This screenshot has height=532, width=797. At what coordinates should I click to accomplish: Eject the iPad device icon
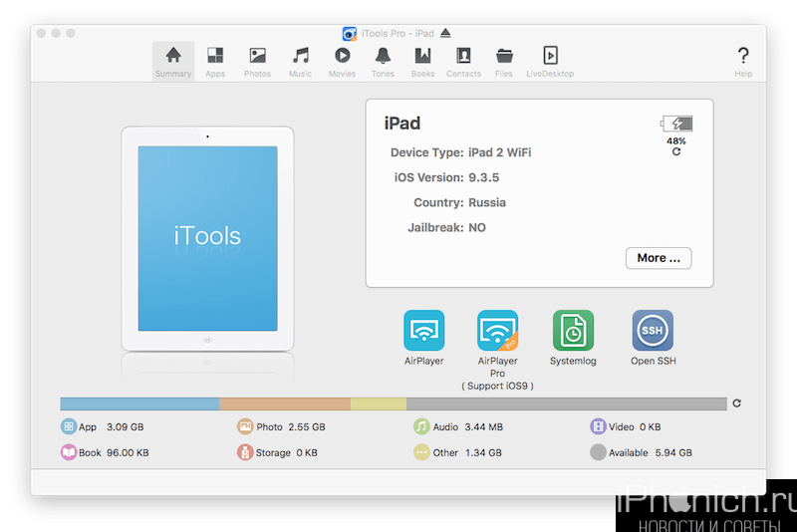[x=445, y=33]
